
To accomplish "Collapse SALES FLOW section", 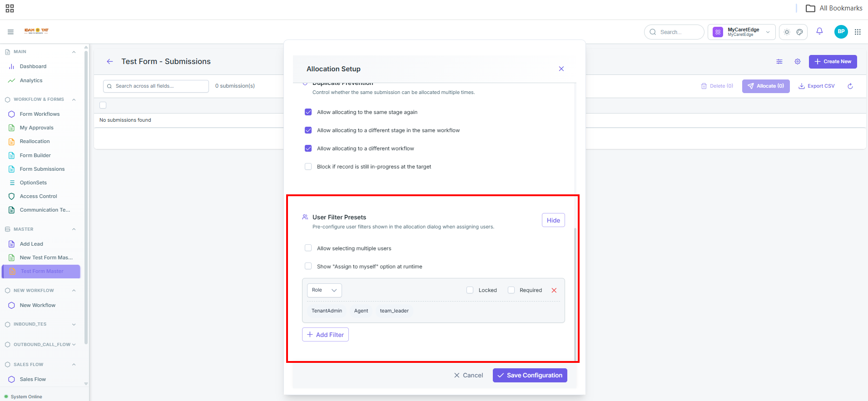I will [x=74, y=365].
